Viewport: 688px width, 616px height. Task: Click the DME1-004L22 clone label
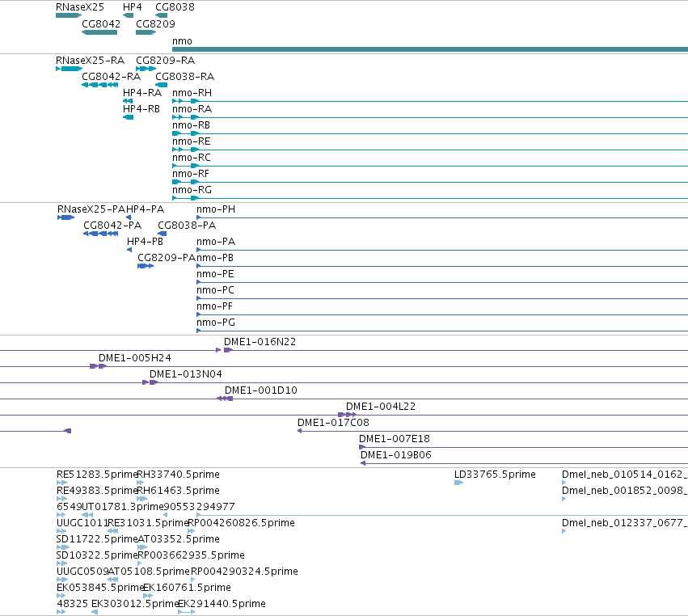pos(381,407)
